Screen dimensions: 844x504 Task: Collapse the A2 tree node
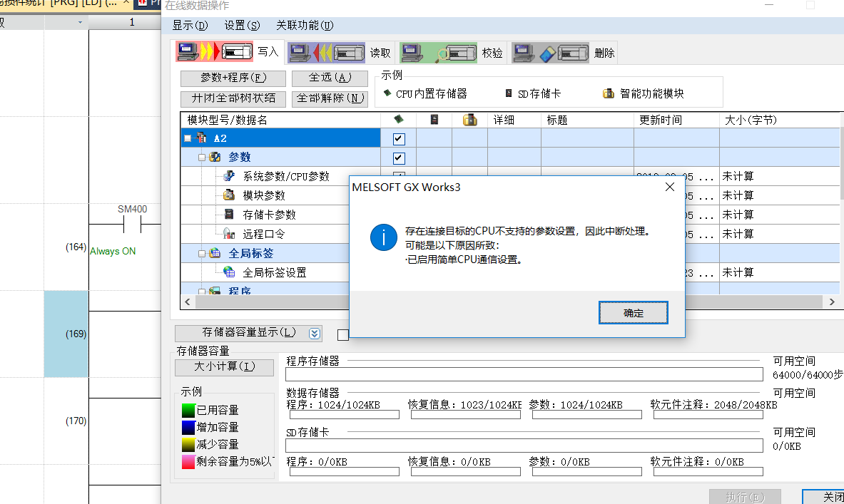188,138
